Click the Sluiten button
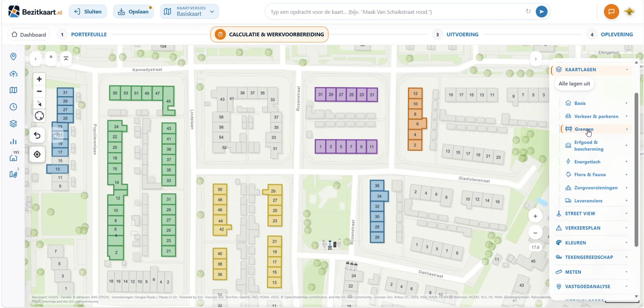The image size is (644, 308). [88, 12]
